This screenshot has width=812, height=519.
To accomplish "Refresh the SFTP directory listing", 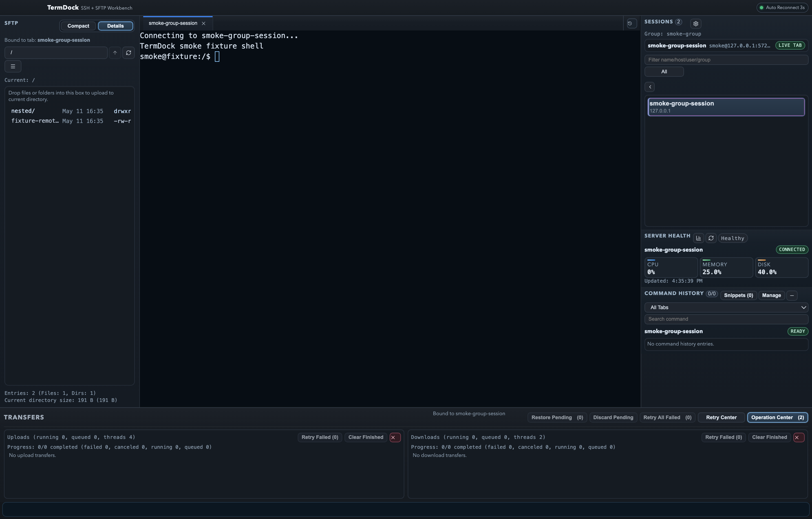I will click(129, 53).
